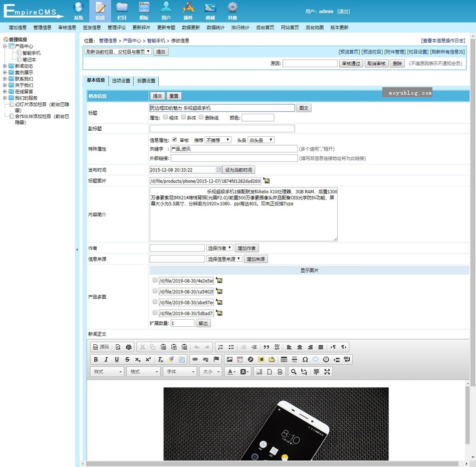Click the 增加作者 button
The width and height of the screenshot is (476, 467).
coord(247,248)
